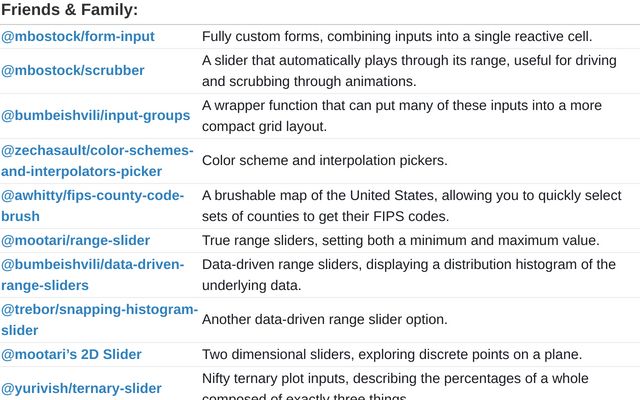Click the "Fully custom forms" description text

coord(397,36)
